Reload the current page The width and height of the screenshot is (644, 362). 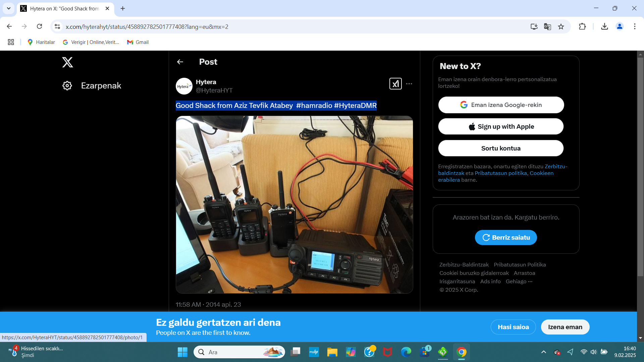click(x=39, y=26)
